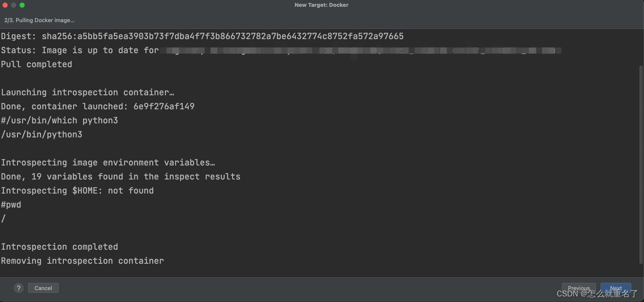The height and width of the screenshot is (302, 644).
Task: Cancel the Docker target setup
Action: tap(43, 288)
